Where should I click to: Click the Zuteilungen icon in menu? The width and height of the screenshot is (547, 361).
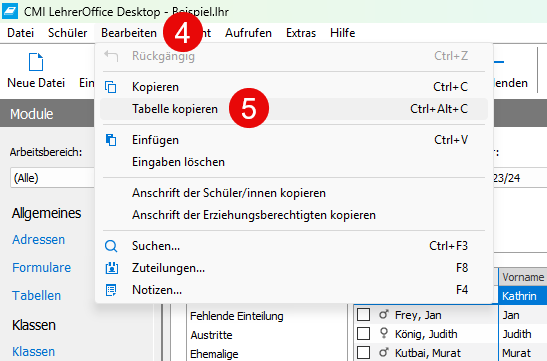click(x=112, y=268)
